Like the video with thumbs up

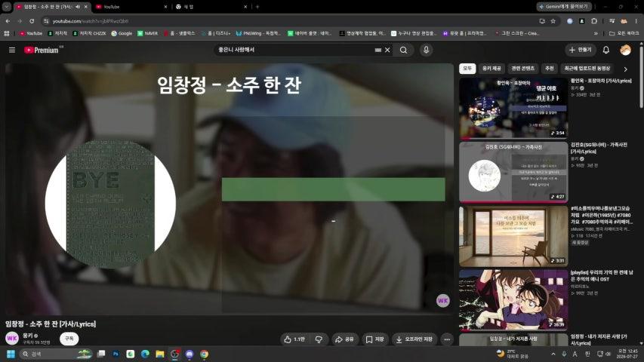coord(294,339)
